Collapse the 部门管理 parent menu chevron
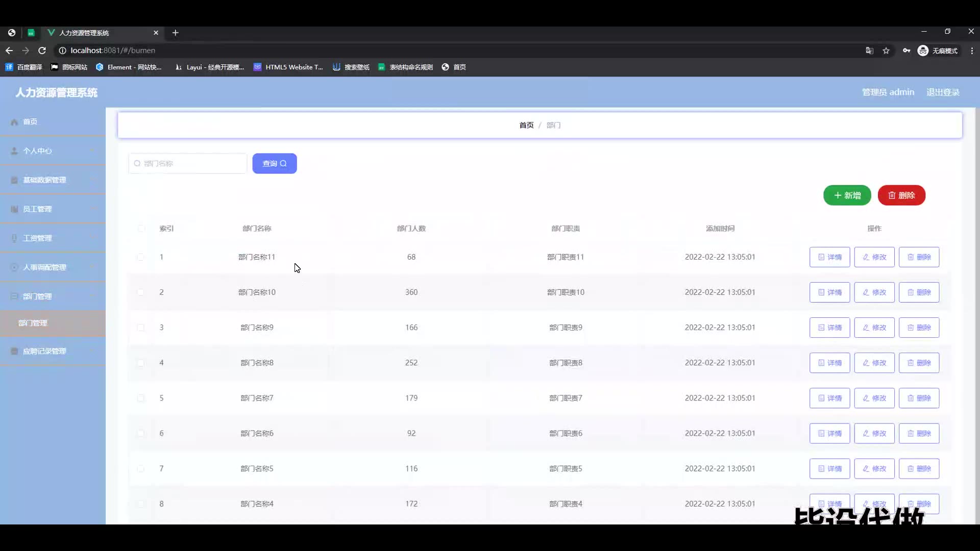This screenshot has width=980, height=551. tap(92, 296)
